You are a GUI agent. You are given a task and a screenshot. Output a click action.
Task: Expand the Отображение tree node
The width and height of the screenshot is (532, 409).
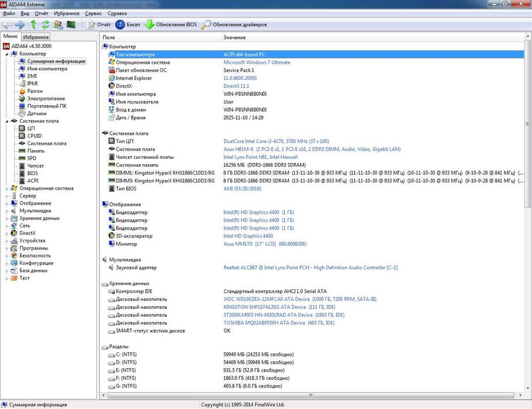click(6, 203)
